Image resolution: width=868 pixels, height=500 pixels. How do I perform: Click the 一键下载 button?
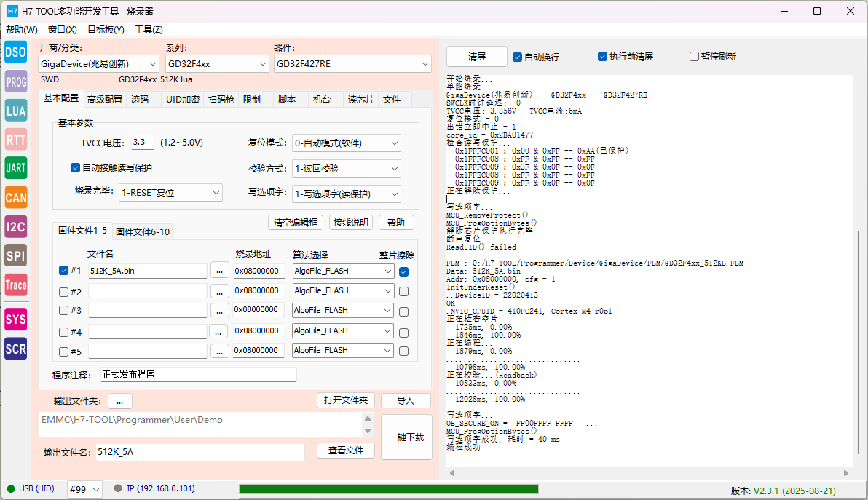click(x=406, y=437)
